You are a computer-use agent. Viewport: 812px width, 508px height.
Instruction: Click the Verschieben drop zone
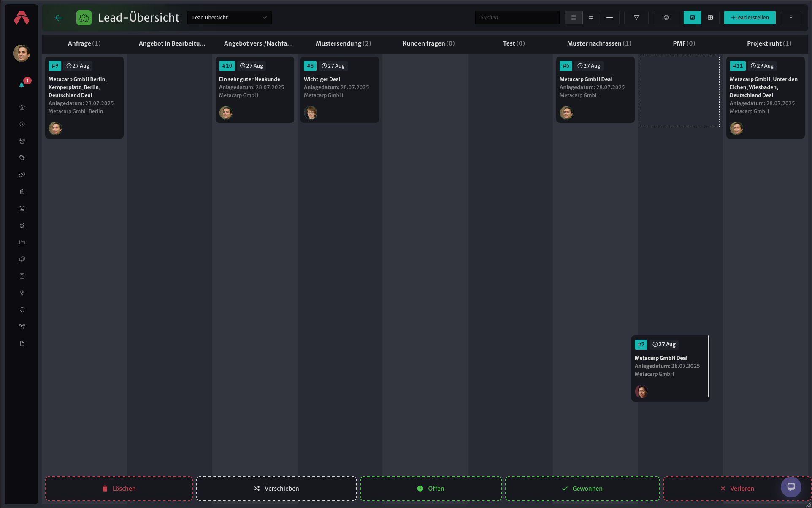click(x=276, y=489)
